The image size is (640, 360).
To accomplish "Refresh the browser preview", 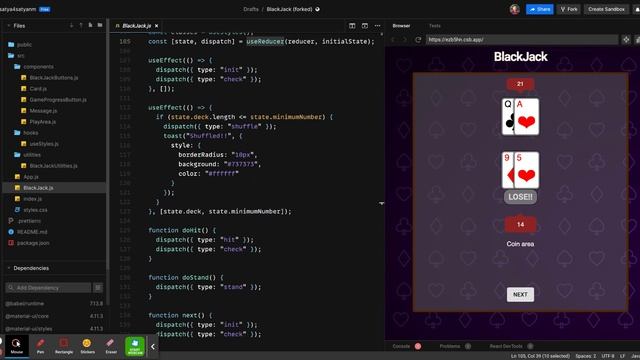I will coord(418,40).
